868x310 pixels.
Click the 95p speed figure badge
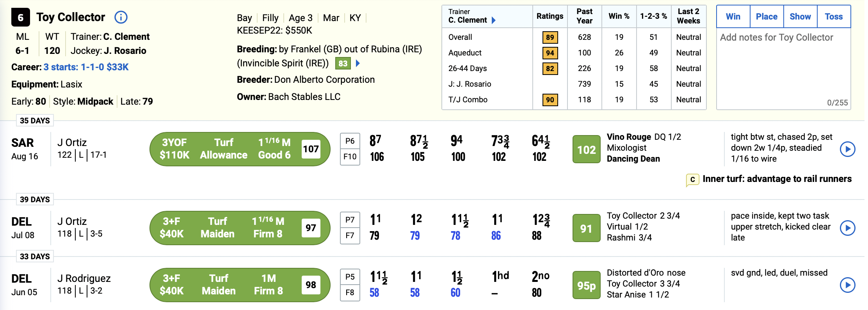(586, 285)
